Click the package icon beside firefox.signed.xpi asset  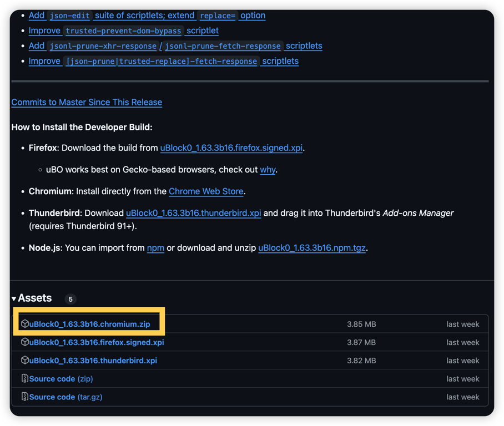click(x=25, y=342)
